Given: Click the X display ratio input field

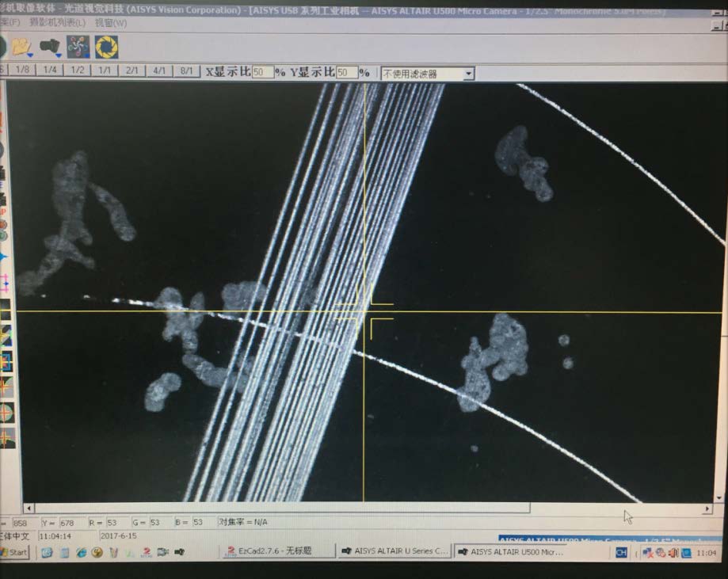Looking at the screenshot, I should 262,72.
